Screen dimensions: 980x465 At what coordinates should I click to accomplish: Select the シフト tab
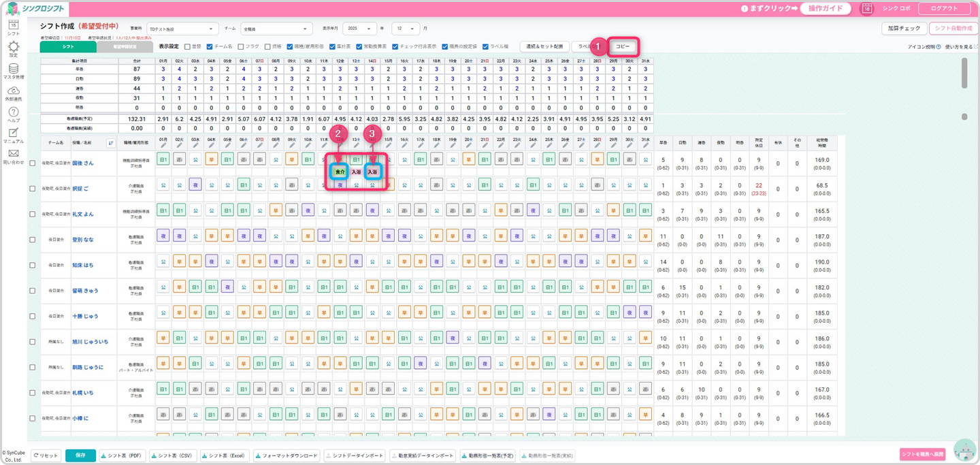(x=68, y=47)
